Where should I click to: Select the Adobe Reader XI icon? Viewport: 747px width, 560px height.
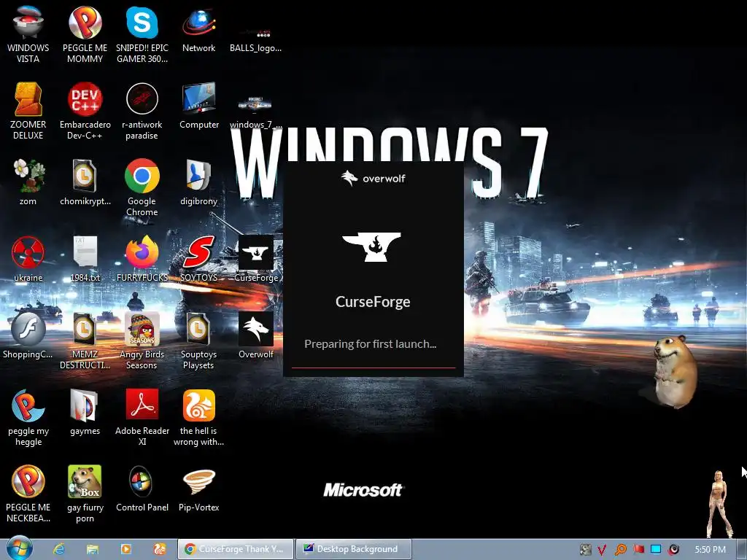142,418
